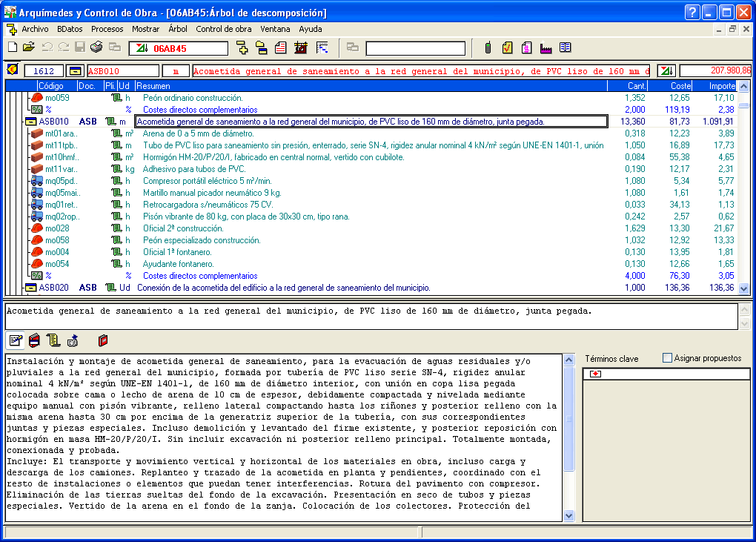This screenshot has width=756, height=542.
Task: Click the magenta factory icon
Action: pos(546,47)
